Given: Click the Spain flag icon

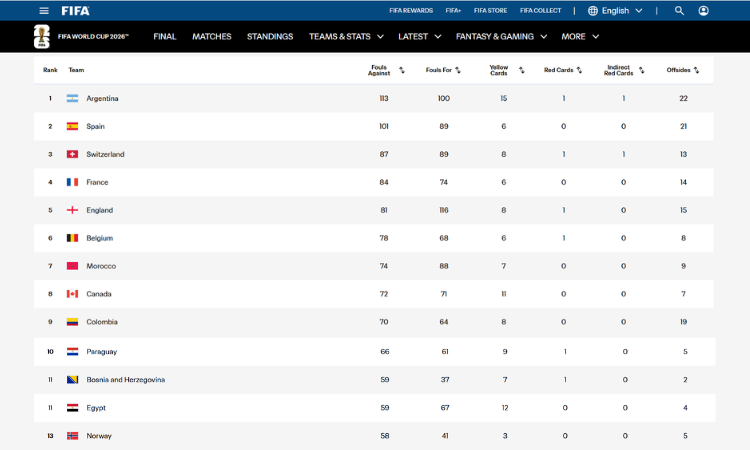Looking at the screenshot, I should point(72,126).
